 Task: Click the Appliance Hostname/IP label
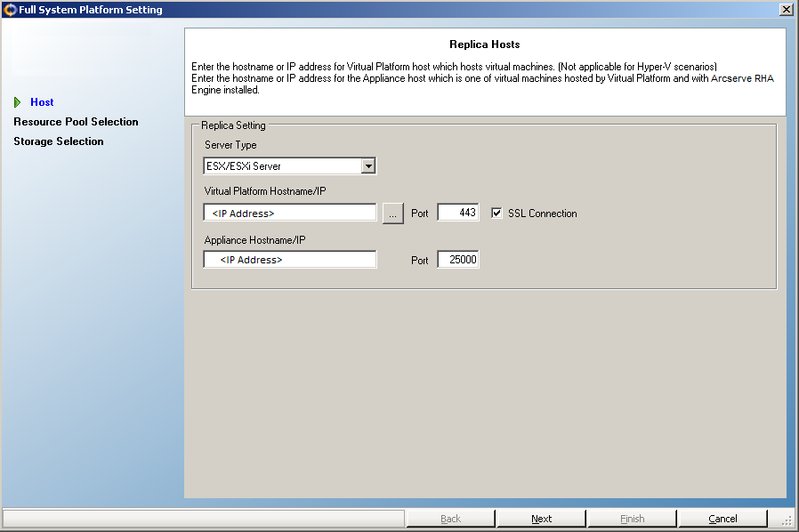click(x=254, y=240)
